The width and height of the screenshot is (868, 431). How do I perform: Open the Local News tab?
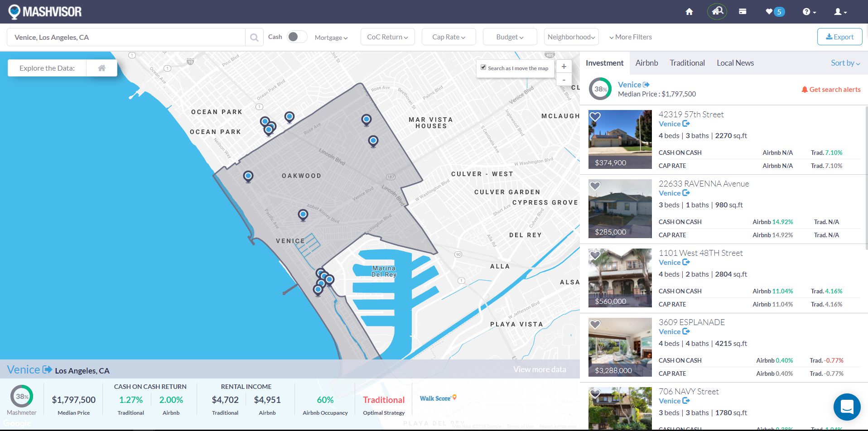click(735, 63)
